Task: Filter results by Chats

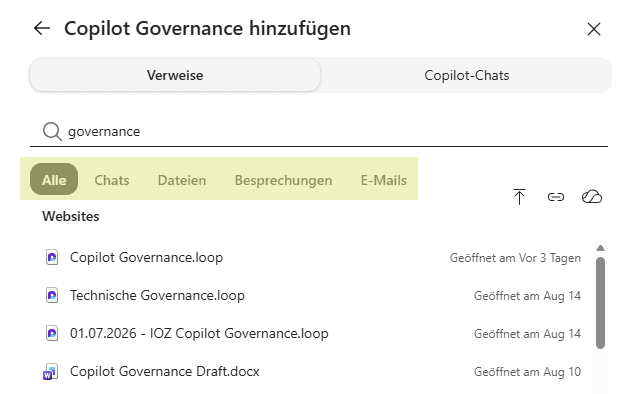Action: (112, 180)
